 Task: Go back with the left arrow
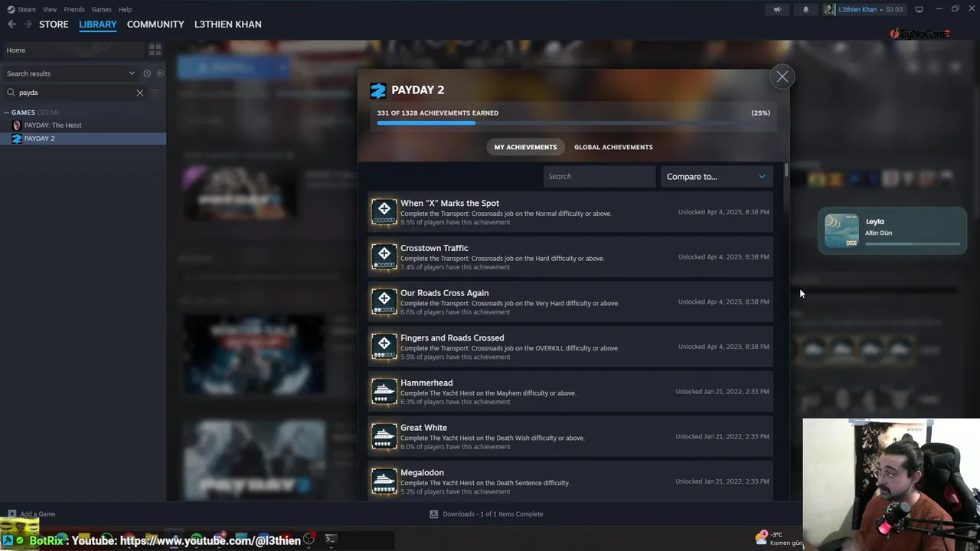click(11, 24)
